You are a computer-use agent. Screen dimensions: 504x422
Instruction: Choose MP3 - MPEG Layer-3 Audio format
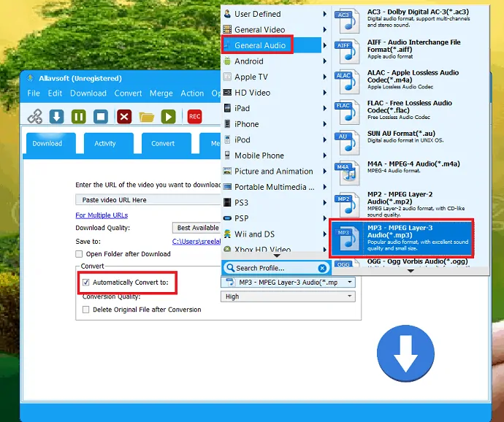point(402,237)
